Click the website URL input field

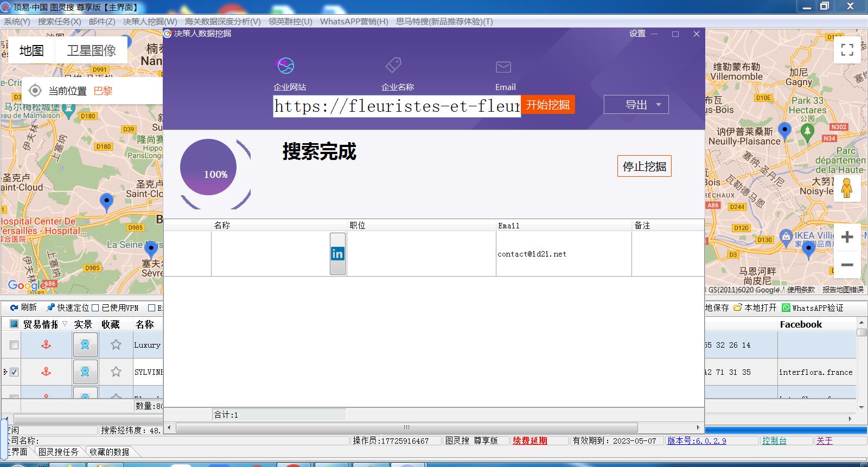397,106
